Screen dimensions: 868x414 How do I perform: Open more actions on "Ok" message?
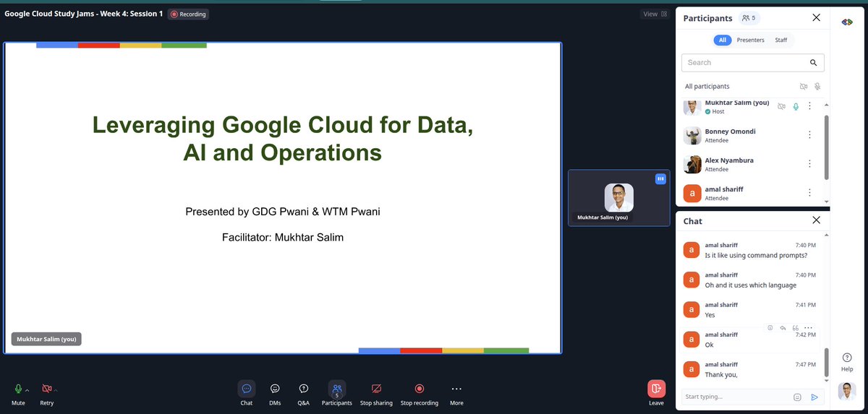click(x=809, y=328)
